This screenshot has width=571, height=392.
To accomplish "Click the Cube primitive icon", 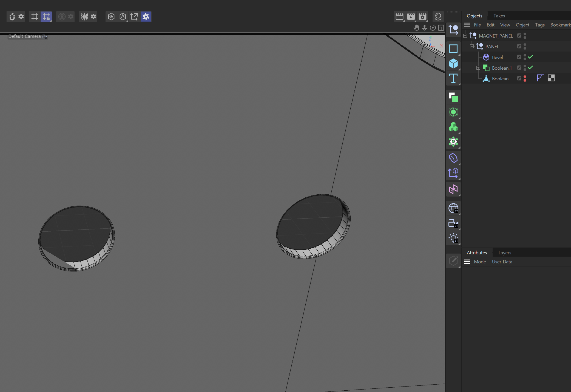I will (x=453, y=64).
